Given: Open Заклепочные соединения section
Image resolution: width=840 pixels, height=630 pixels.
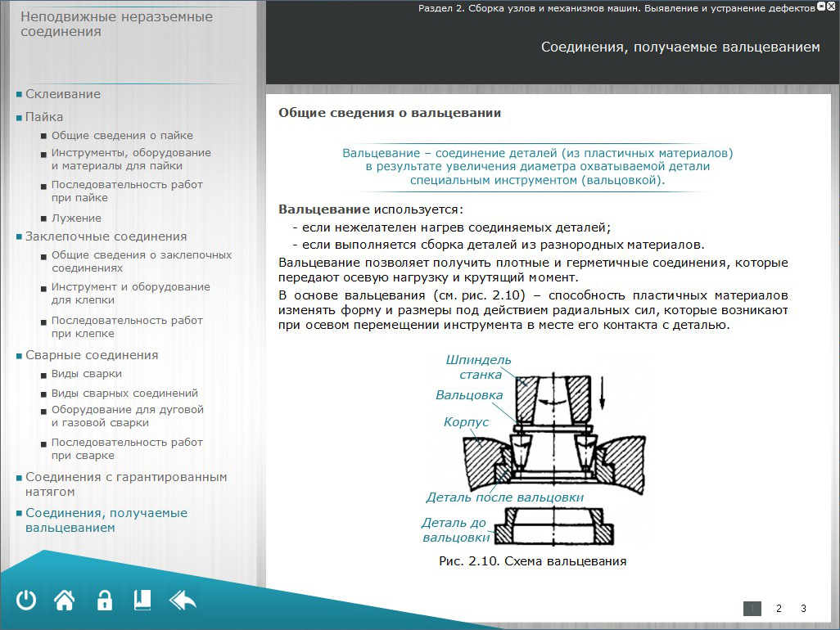Looking at the screenshot, I should pos(106,236).
